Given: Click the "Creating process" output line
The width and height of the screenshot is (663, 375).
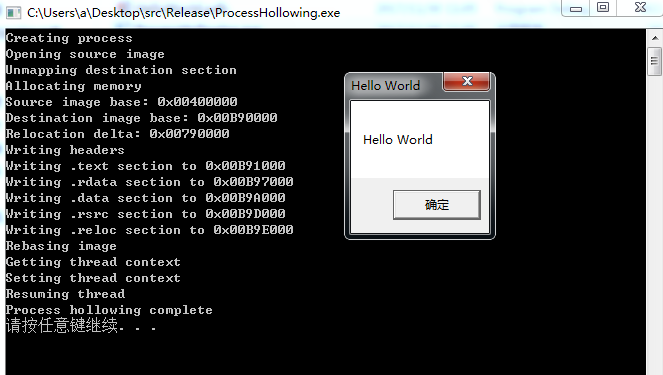Looking at the screenshot, I should [69, 38].
